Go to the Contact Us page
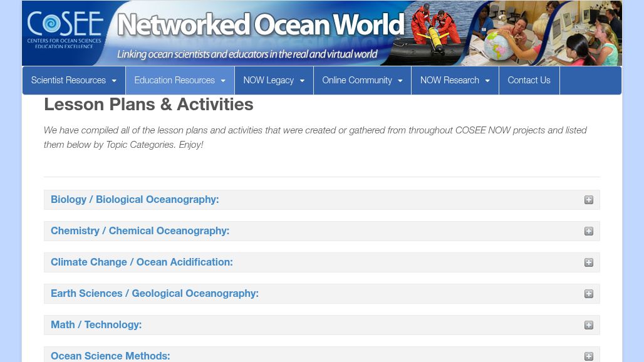 pyautogui.click(x=529, y=80)
